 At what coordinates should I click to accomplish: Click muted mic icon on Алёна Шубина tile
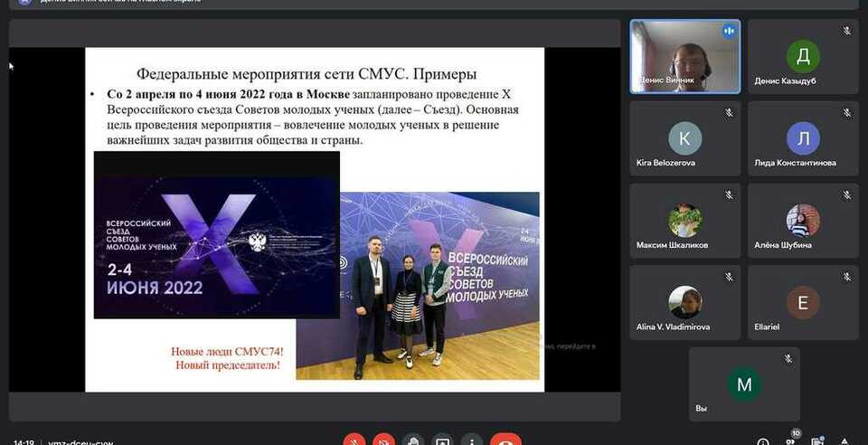[847, 194]
